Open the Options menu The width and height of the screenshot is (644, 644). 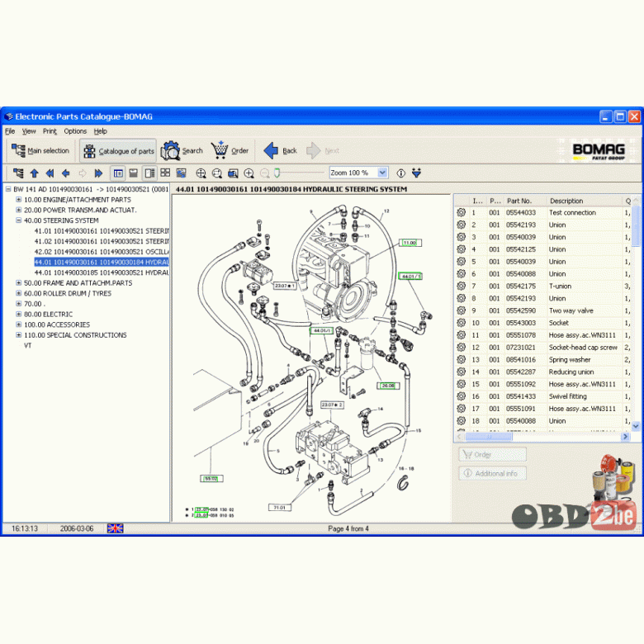(75, 131)
